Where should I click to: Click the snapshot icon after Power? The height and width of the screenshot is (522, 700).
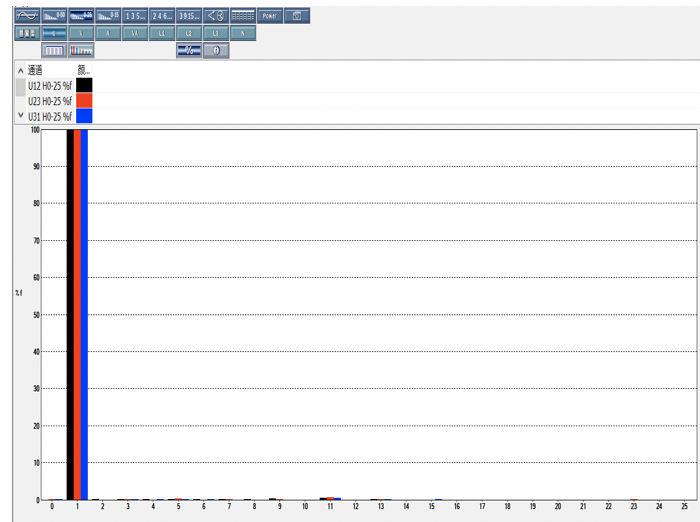pos(297,16)
